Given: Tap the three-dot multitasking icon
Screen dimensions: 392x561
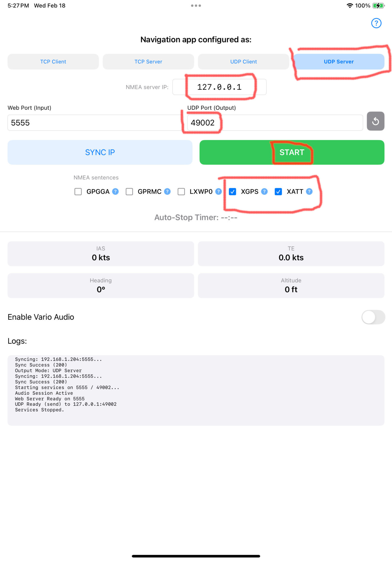Looking at the screenshot, I should click(196, 6).
